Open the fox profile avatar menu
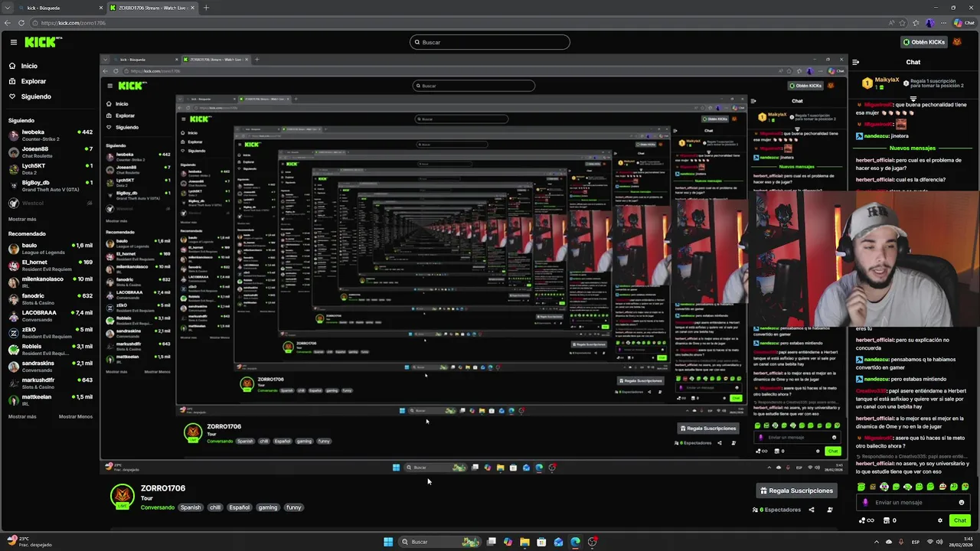980x551 pixels. point(957,42)
